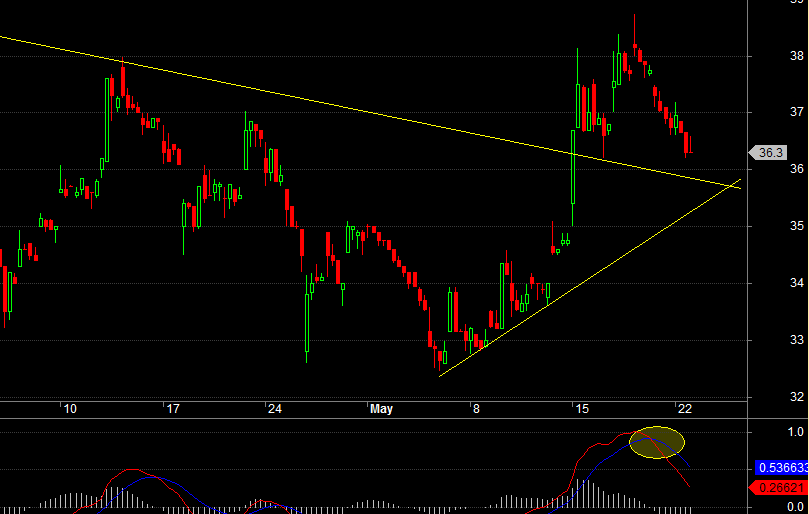Click the current price label 36.3
809x514 pixels.
[768, 153]
